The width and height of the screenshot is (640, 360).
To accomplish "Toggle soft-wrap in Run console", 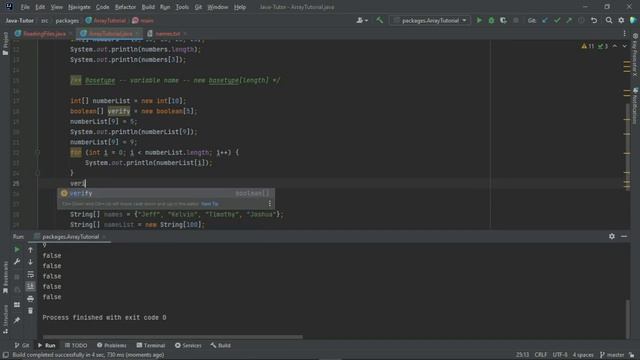I will coord(31,274).
